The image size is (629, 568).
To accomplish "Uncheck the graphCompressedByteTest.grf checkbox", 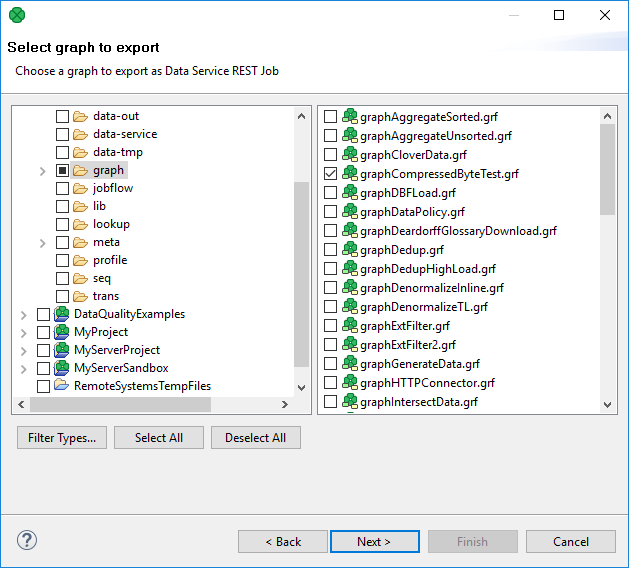I will tap(331, 174).
